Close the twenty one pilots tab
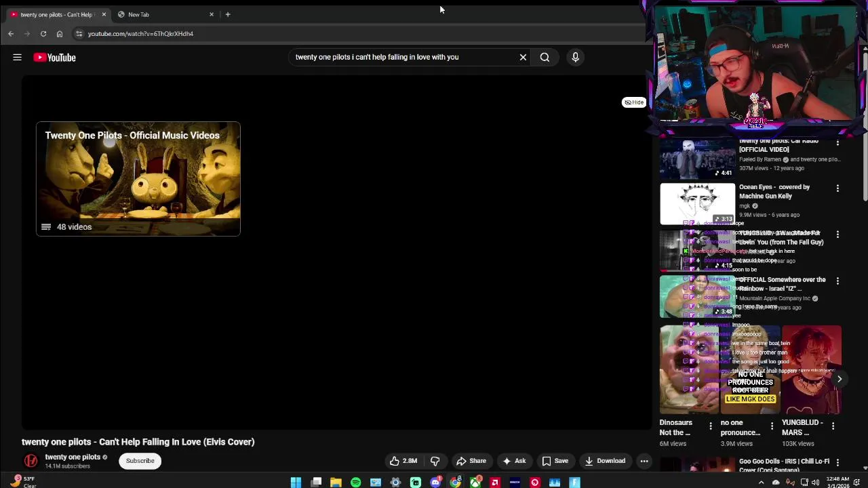 click(104, 14)
